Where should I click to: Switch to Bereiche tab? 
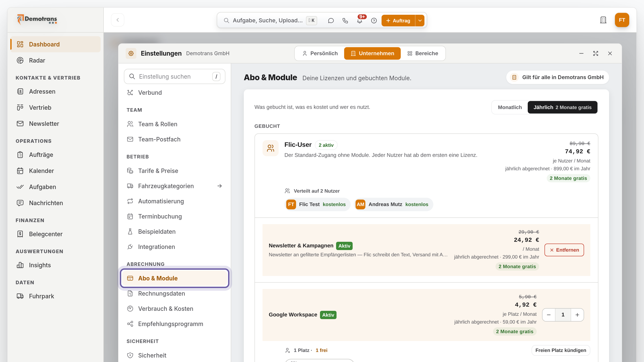[x=423, y=53]
